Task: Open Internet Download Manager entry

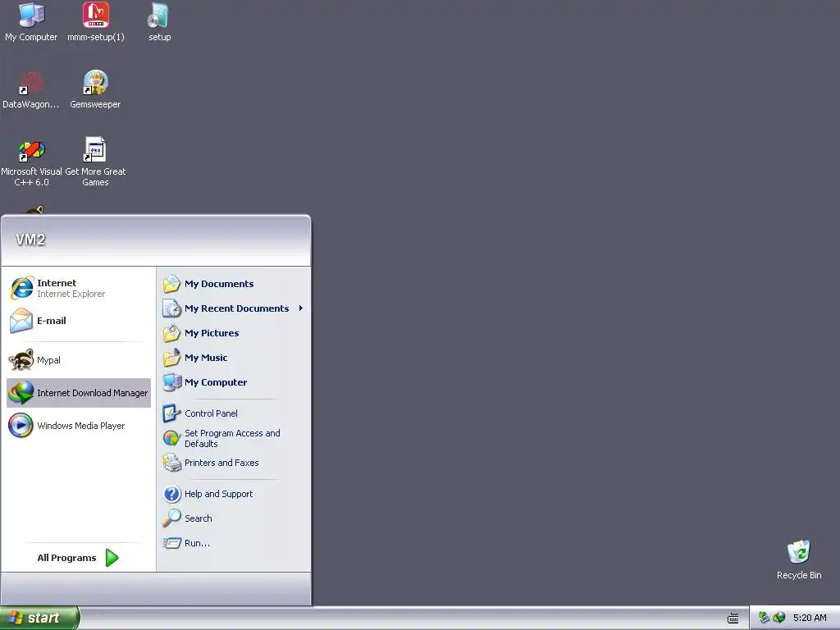Action: [x=79, y=393]
